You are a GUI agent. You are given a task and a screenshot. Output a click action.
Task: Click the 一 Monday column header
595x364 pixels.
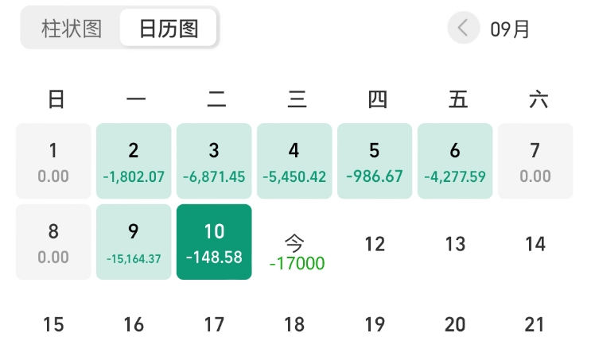[136, 99]
